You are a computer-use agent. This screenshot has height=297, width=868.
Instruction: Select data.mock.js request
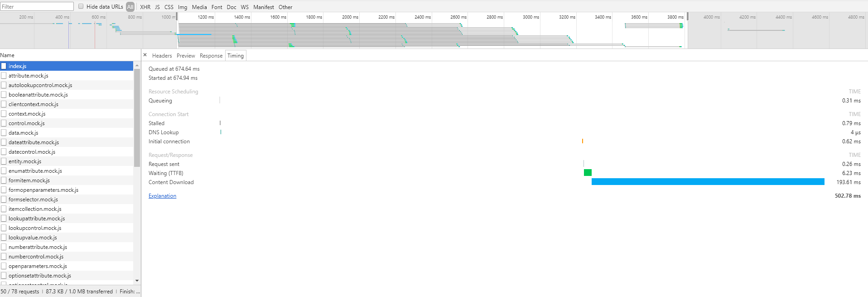click(x=67, y=133)
